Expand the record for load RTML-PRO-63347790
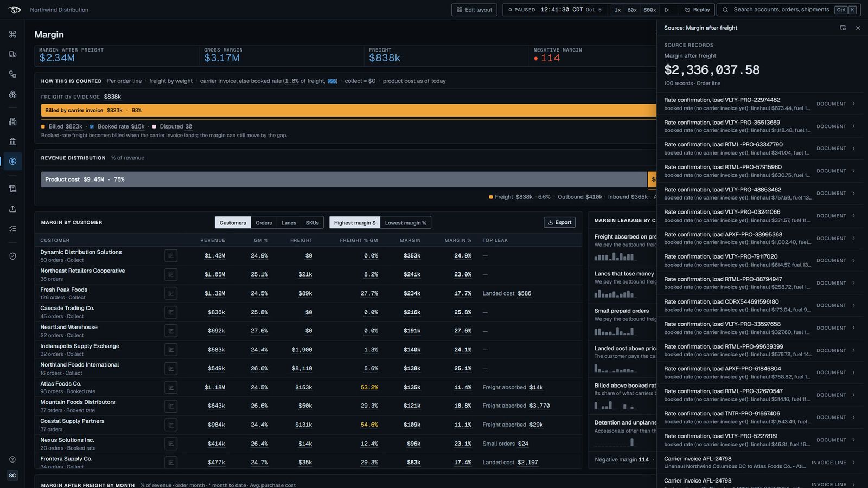 (759, 149)
